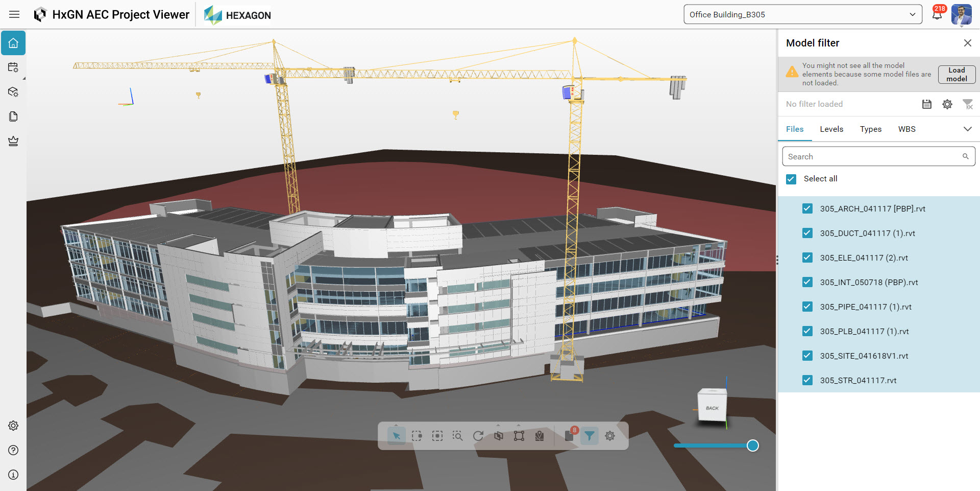980x491 pixels.
Task: Open notifications bell with 218 badge
Action: click(937, 14)
